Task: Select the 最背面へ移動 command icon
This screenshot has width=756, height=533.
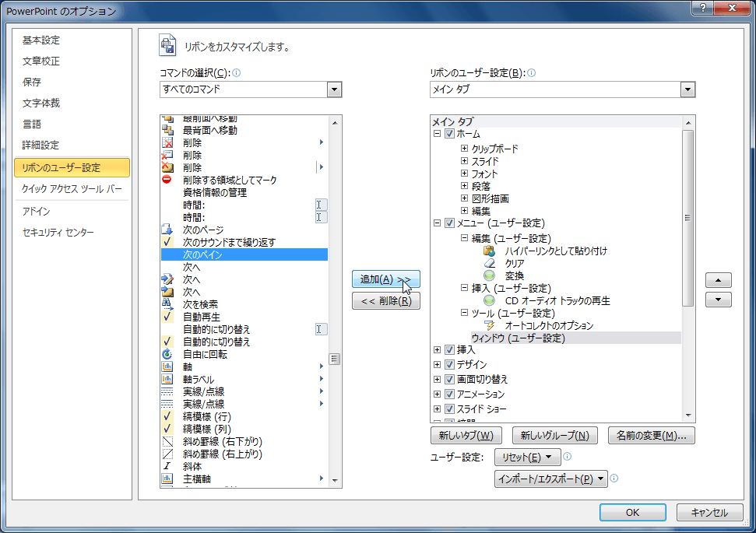Action: click(167, 130)
